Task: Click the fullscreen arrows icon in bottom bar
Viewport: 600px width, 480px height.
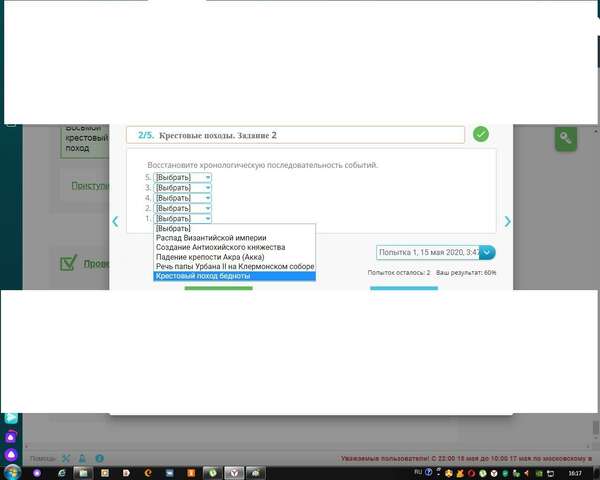Action: pos(66,458)
